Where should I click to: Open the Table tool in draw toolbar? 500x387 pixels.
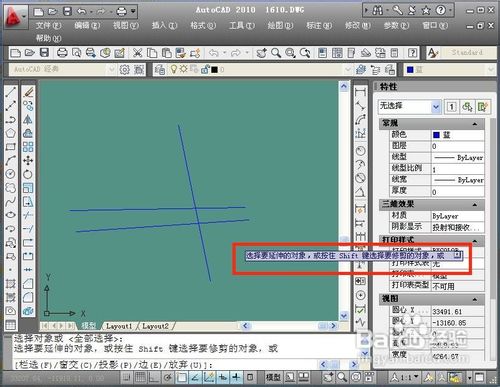point(11,324)
